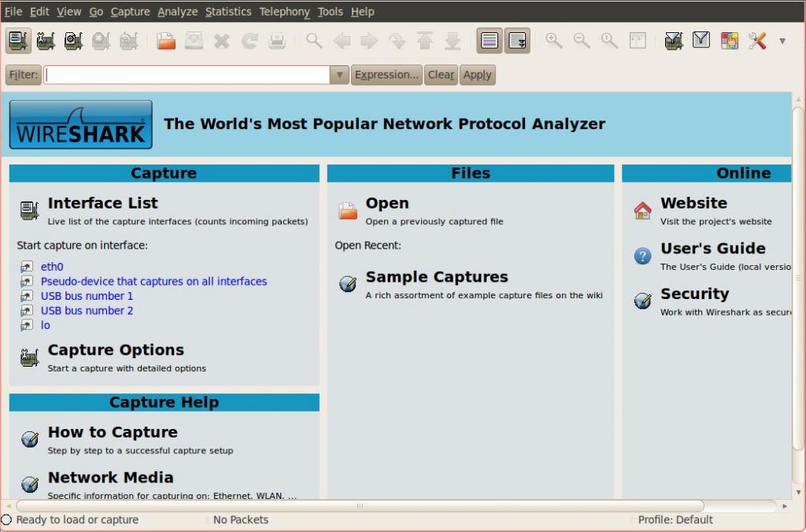
Task: Click the Files Open folder icon
Action: click(x=348, y=211)
